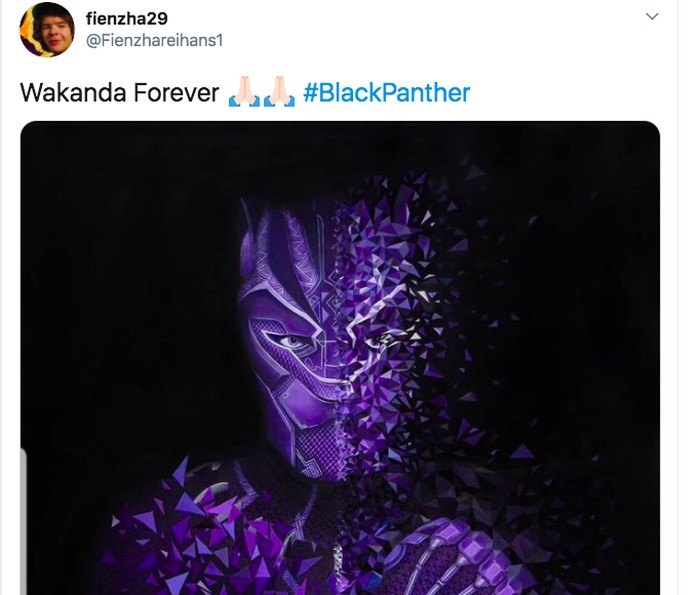Click the second praying hands emoji

pos(279,92)
